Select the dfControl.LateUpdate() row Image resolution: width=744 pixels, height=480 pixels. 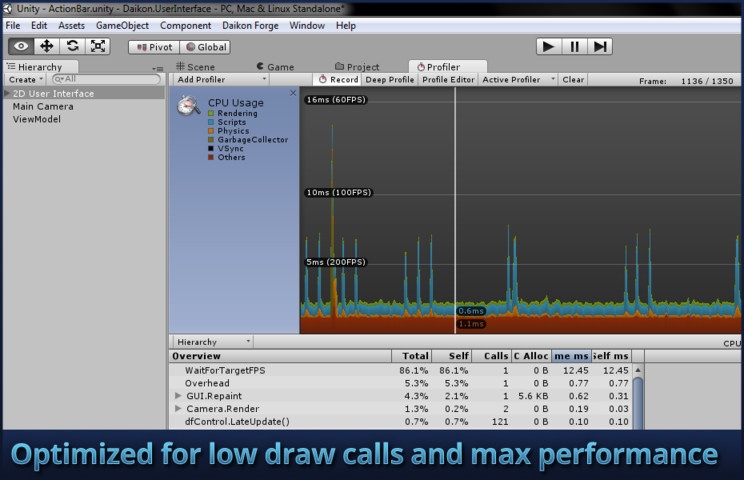pos(400,422)
